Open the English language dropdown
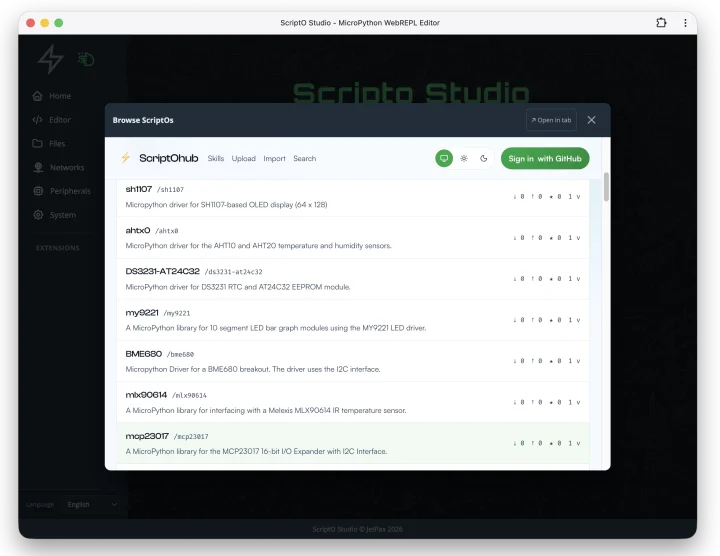Screen dimensions: 720x556 click(91, 505)
